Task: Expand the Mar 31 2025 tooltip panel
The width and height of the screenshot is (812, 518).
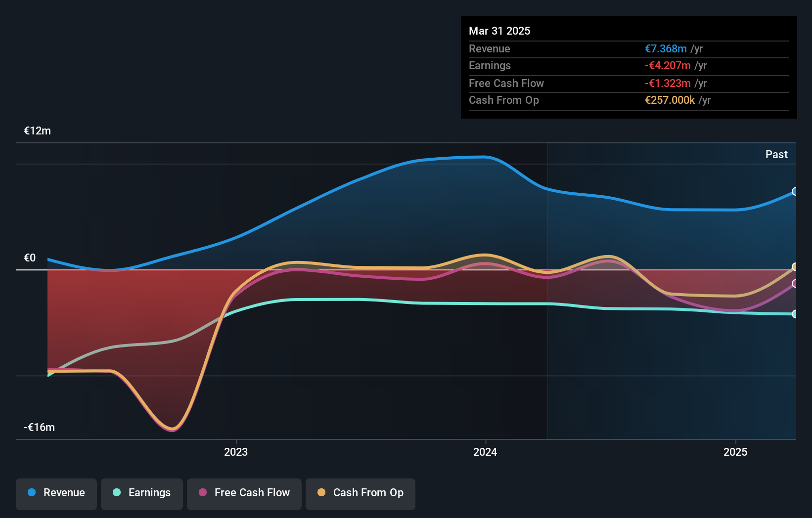Action: coord(628,67)
